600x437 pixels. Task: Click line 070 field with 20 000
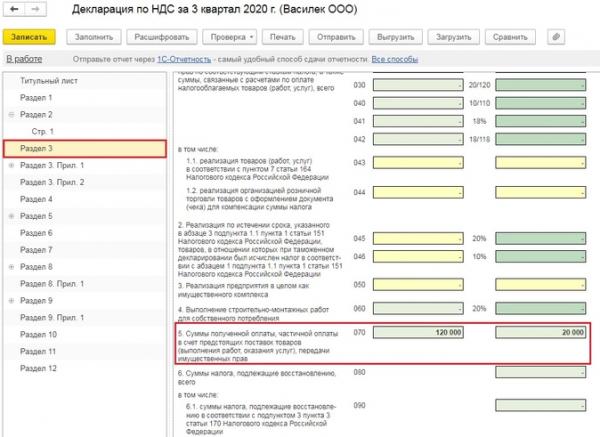541,332
